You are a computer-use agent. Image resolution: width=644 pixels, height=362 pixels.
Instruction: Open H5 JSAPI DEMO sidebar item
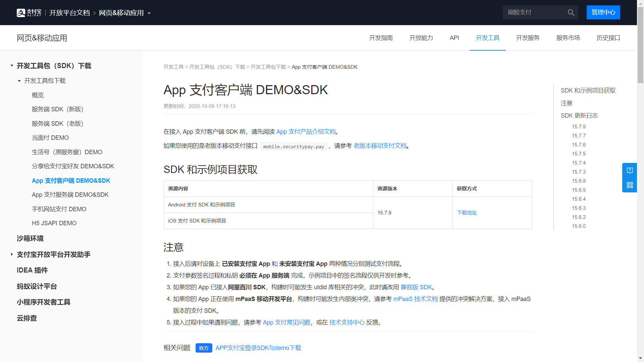pyautogui.click(x=54, y=223)
